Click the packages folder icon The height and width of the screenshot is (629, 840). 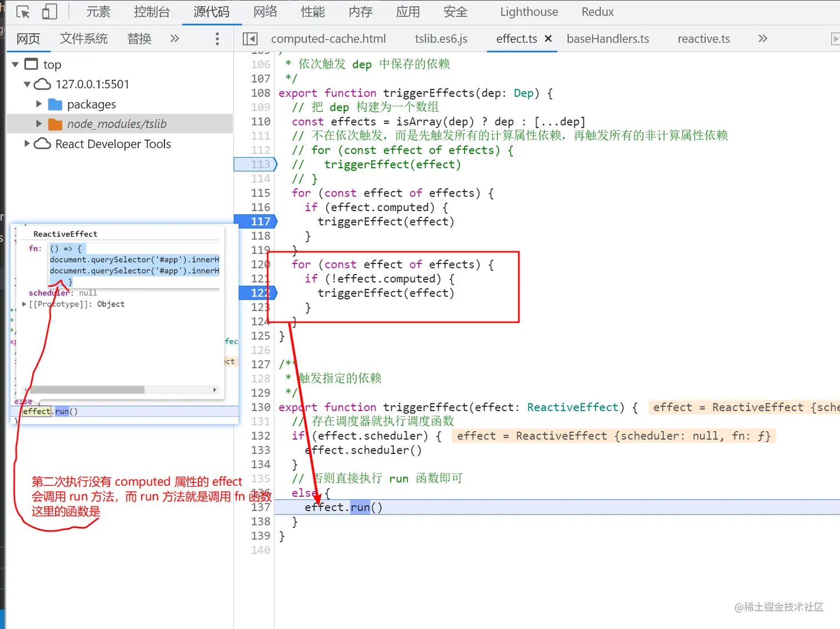point(55,104)
